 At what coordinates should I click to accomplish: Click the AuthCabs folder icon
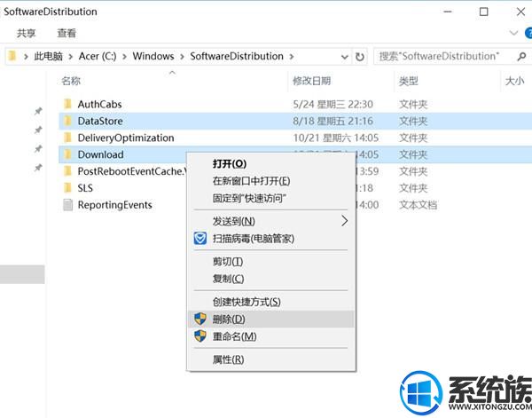point(67,104)
